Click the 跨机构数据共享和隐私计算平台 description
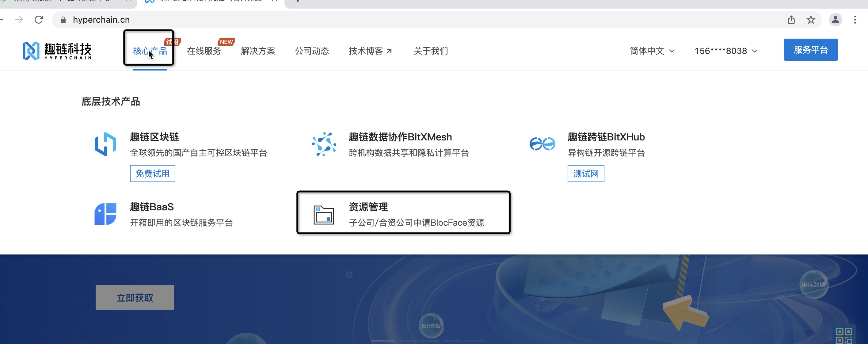868x344 pixels. 409,153
